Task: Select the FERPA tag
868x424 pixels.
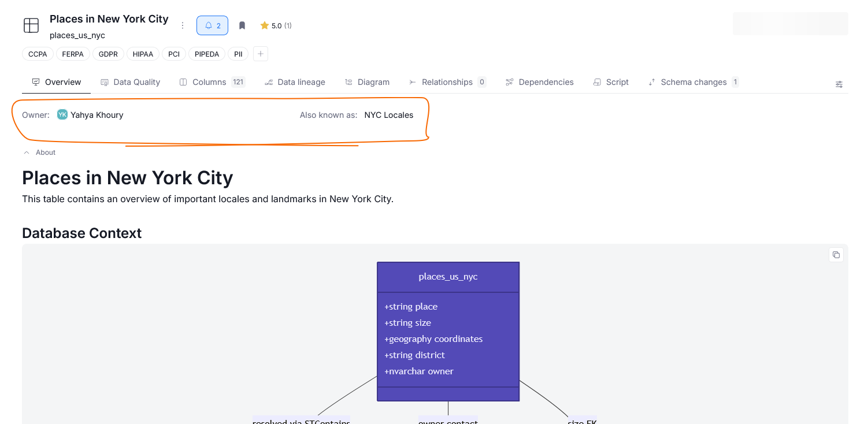Action: [73, 54]
